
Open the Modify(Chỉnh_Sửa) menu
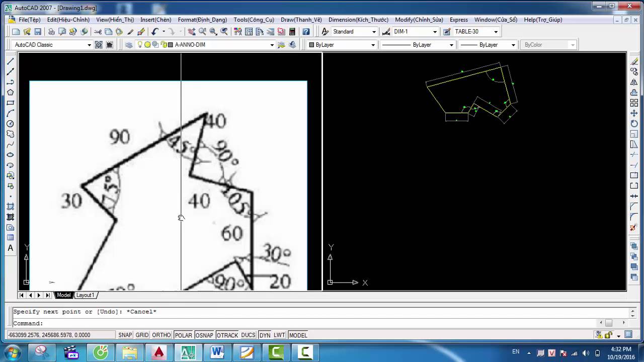point(419,20)
